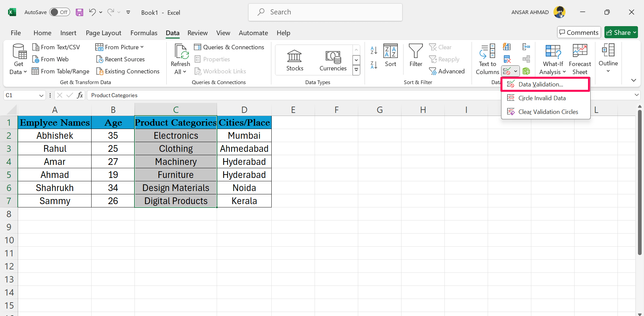
Task: Open the Share options
Action: click(x=621, y=32)
